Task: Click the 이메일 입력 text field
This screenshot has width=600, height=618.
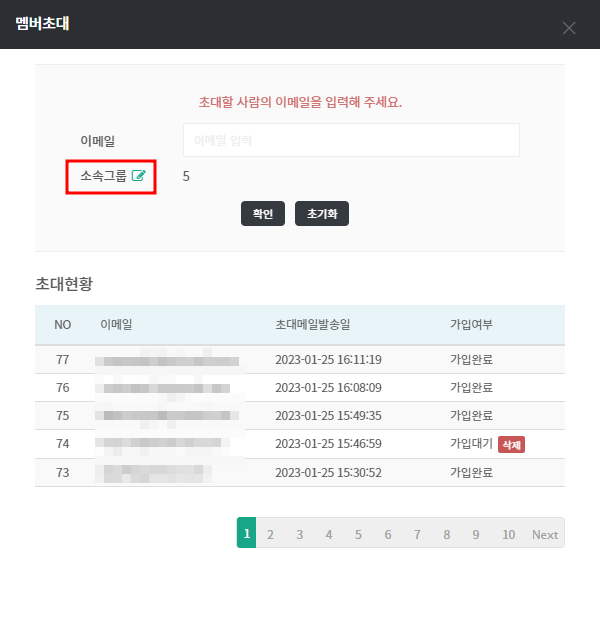Action: pyautogui.click(x=351, y=140)
